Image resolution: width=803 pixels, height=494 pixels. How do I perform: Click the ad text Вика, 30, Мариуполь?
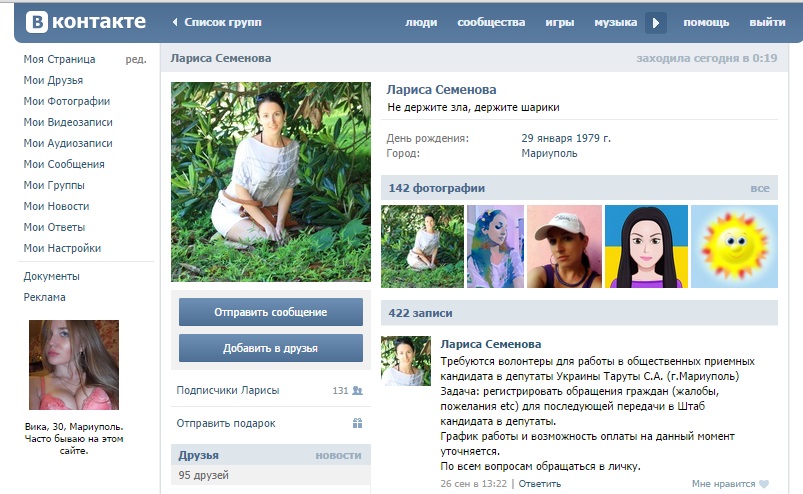click(74, 426)
